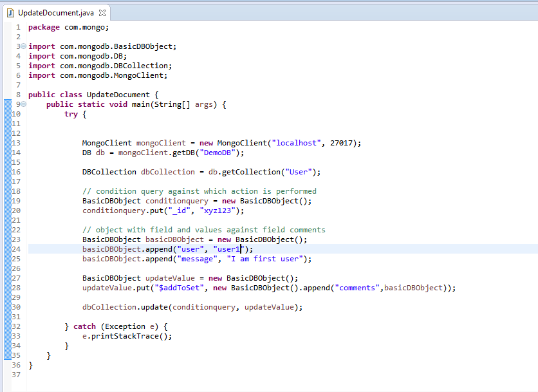
Task: Click the "catch" keyword on line 32
Action: [84, 326]
